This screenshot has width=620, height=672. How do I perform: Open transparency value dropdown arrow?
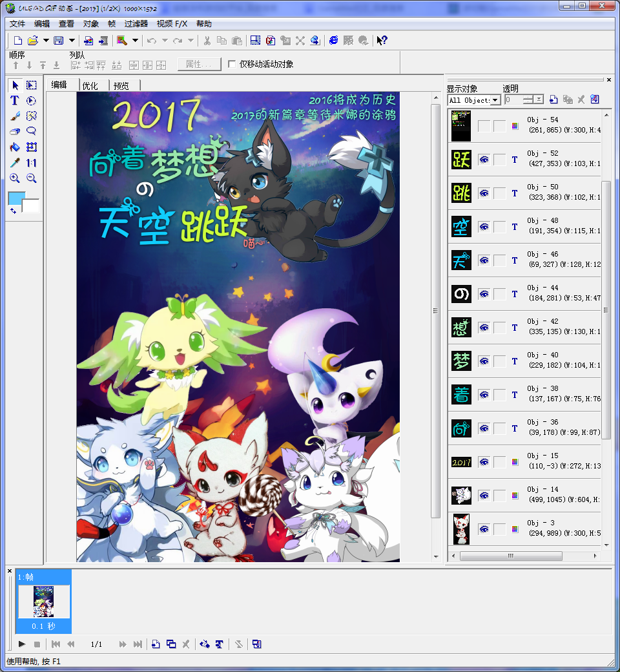[x=539, y=100]
